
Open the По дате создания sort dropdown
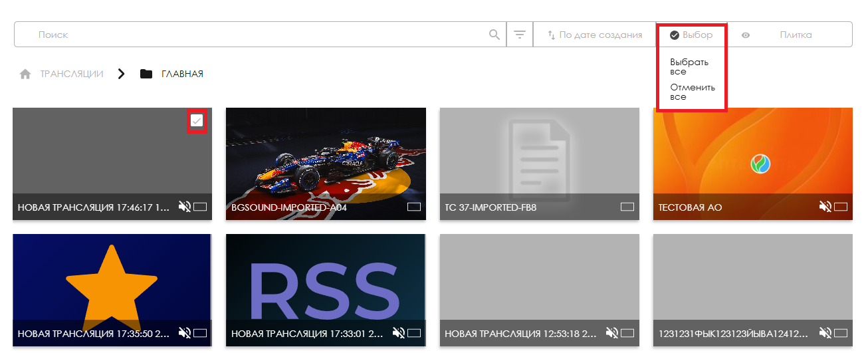[595, 35]
